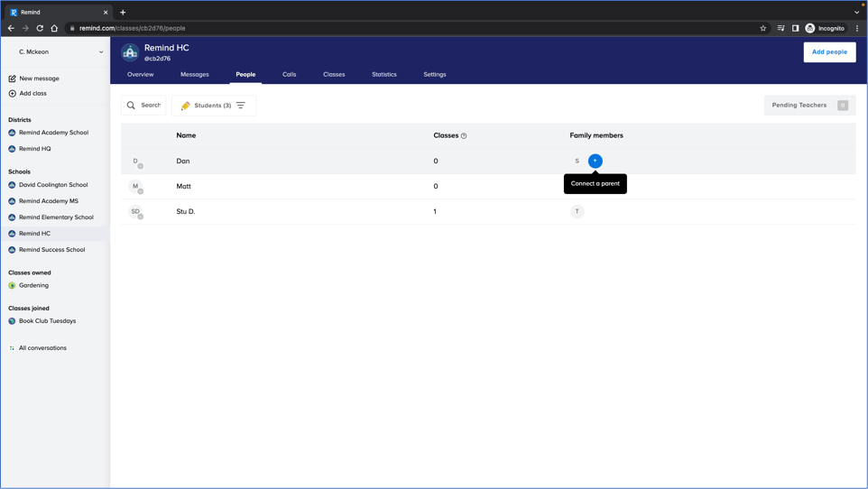Viewport: 868px width, 489px height.
Task: Open the Students (3) filter dropdown
Action: (214, 106)
